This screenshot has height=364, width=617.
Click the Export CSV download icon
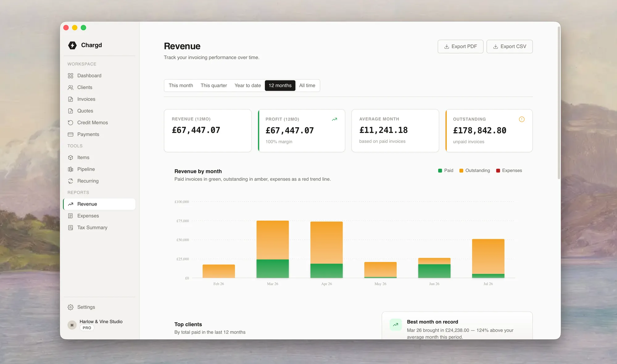point(495,47)
